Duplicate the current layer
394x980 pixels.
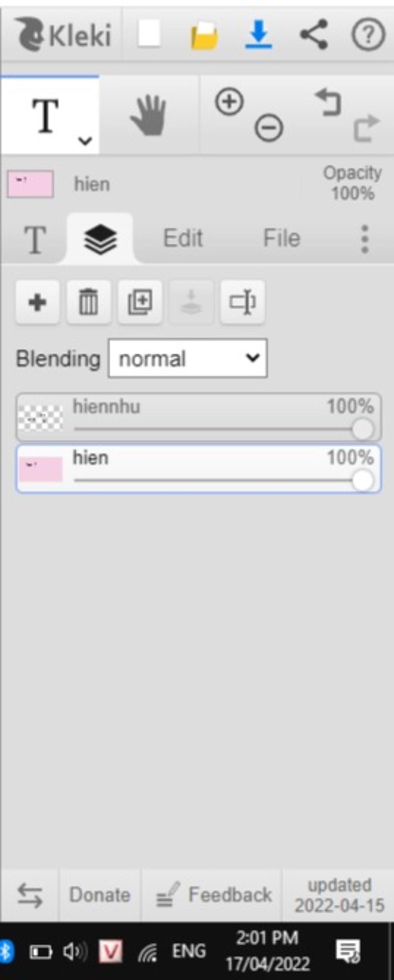(x=140, y=302)
